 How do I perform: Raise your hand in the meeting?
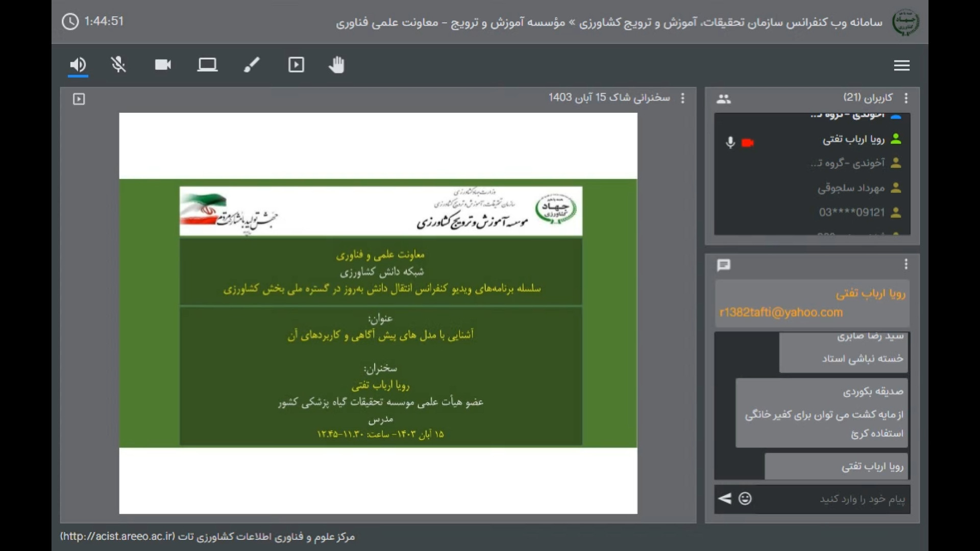pos(337,65)
